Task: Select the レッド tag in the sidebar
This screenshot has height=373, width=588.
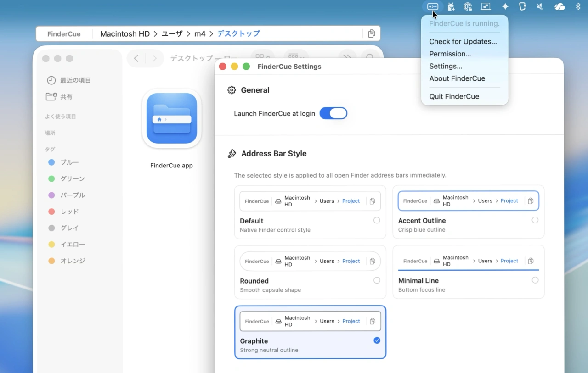Action: click(x=64, y=212)
